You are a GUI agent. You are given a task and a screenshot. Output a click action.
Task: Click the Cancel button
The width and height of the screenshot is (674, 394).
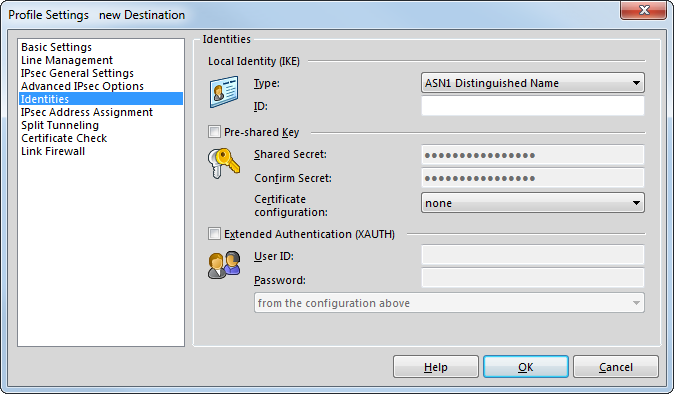tap(616, 367)
